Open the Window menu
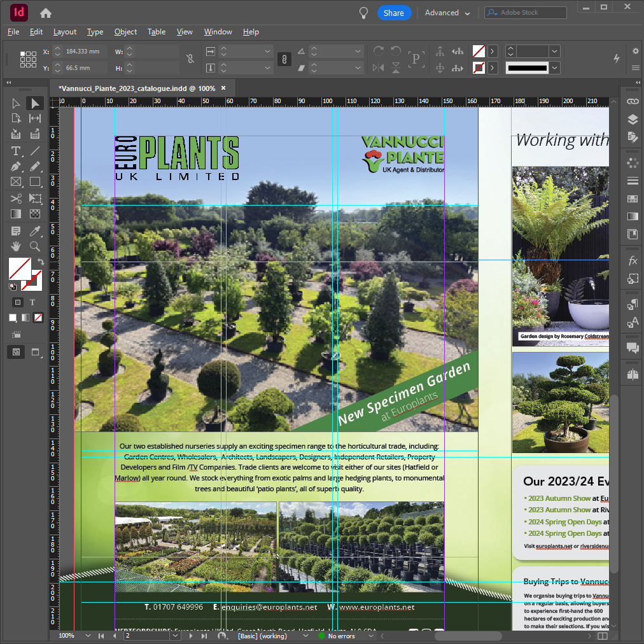The height and width of the screenshot is (644, 644). (x=218, y=32)
